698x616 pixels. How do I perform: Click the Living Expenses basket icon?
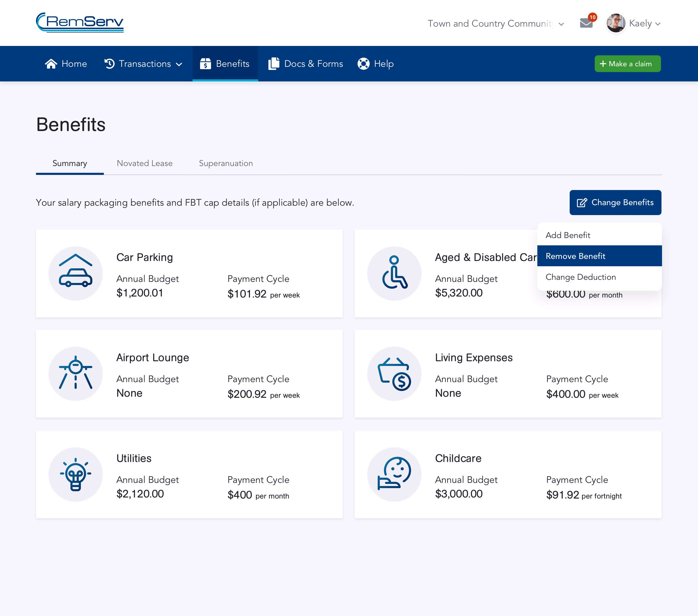tap(394, 374)
